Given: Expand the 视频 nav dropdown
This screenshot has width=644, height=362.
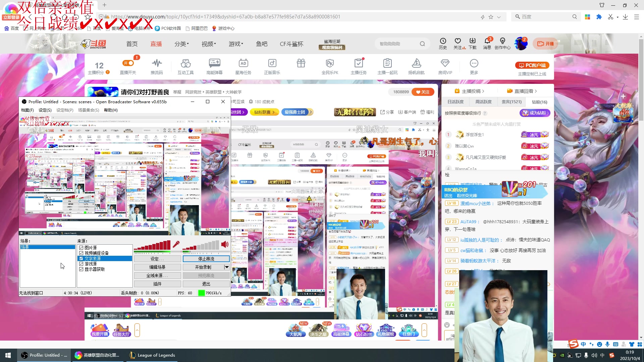Looking at the screenshot, I should coord(209,44).
